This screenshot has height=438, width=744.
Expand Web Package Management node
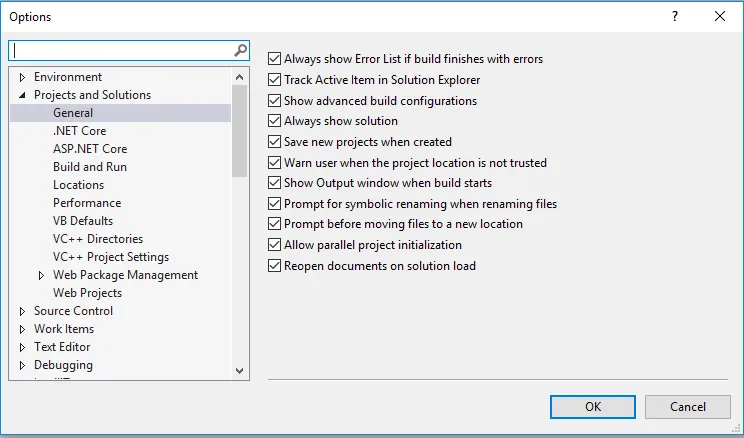(x=42, y=275)
